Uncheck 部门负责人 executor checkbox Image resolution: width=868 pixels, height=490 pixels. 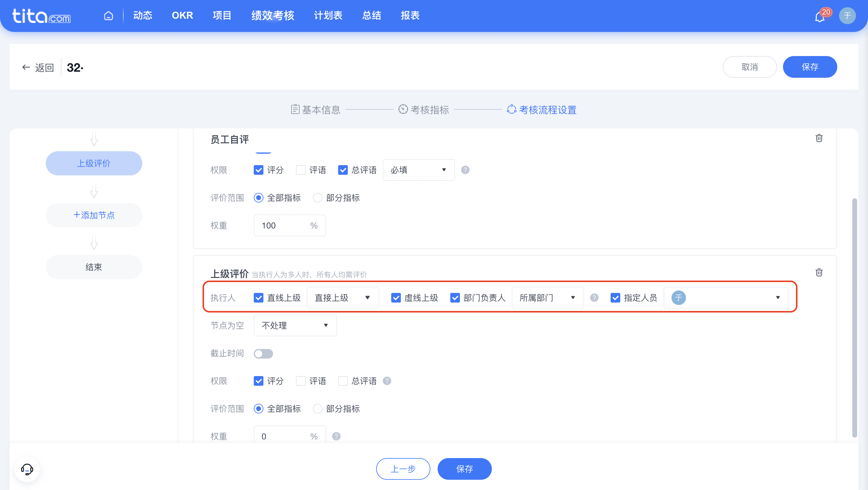(x=455, y=297)
